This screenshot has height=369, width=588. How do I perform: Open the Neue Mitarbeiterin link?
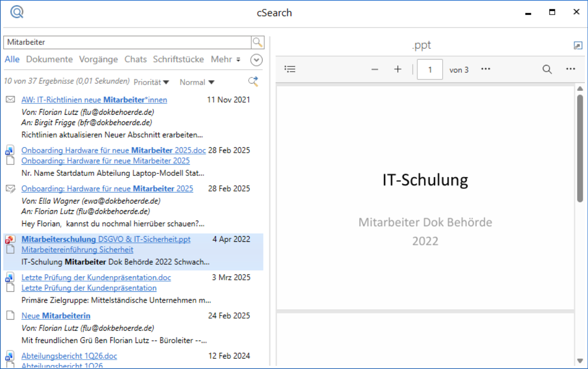[x=56, y=316]
